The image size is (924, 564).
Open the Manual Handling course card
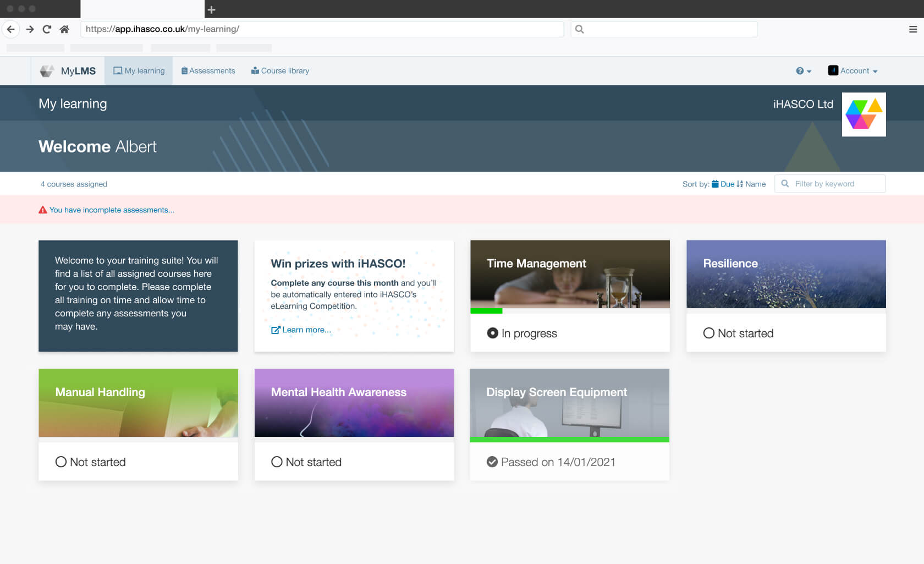pyautogui.click(x=138, y=425)
